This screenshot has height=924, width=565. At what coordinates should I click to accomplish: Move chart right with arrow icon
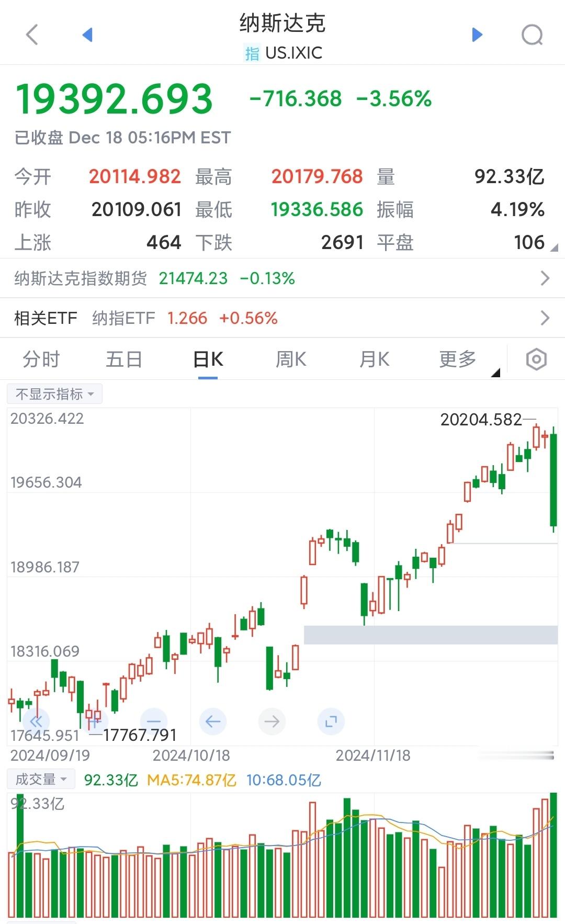[272, 722]
